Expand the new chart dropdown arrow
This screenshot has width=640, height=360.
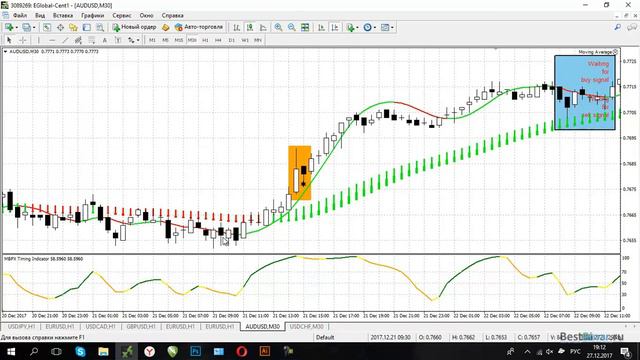click(16, 27)
